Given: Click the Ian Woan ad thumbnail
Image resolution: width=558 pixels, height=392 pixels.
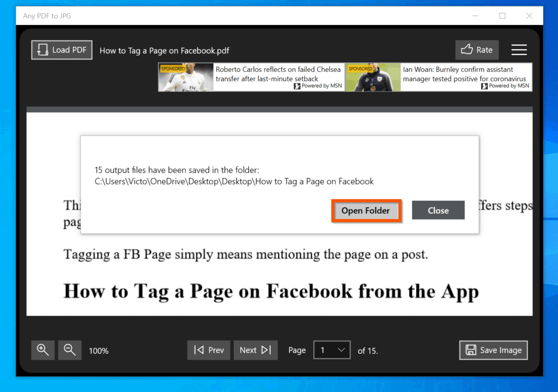Looking at the screenshot, I should pos(373,77).
